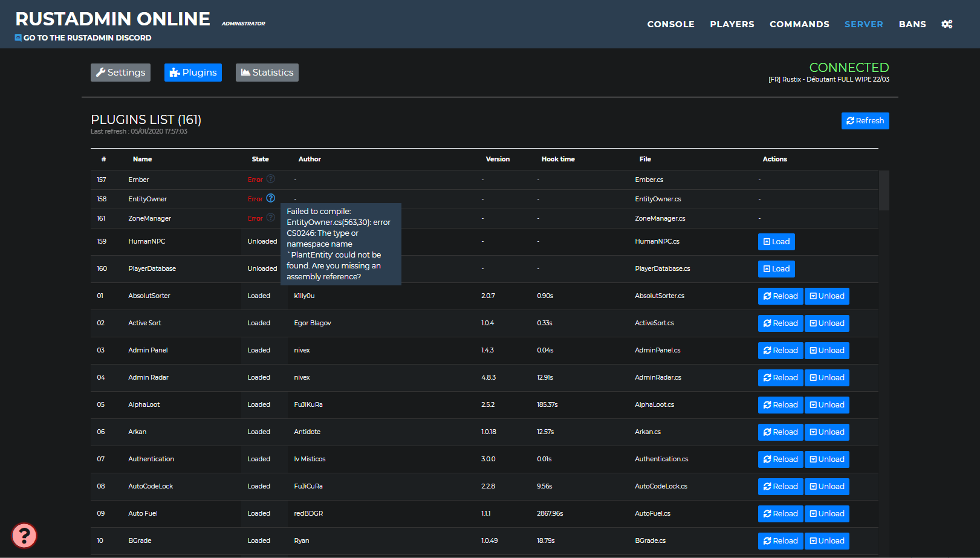The width and height of the screenshot is (980, 558).
Task: Click the question mark beside ZoneManager's Error
Action: (x=271, y=218)
